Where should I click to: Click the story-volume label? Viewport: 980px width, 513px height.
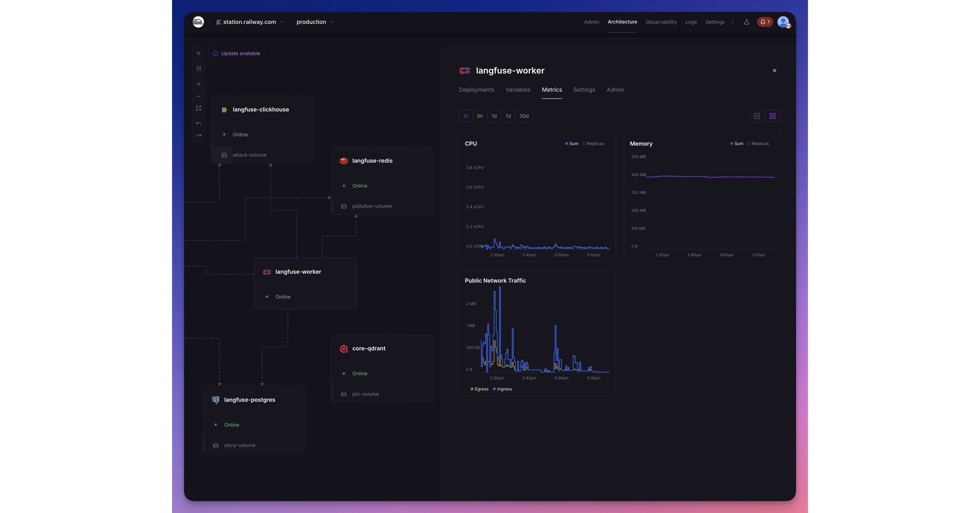click(240, 445)
